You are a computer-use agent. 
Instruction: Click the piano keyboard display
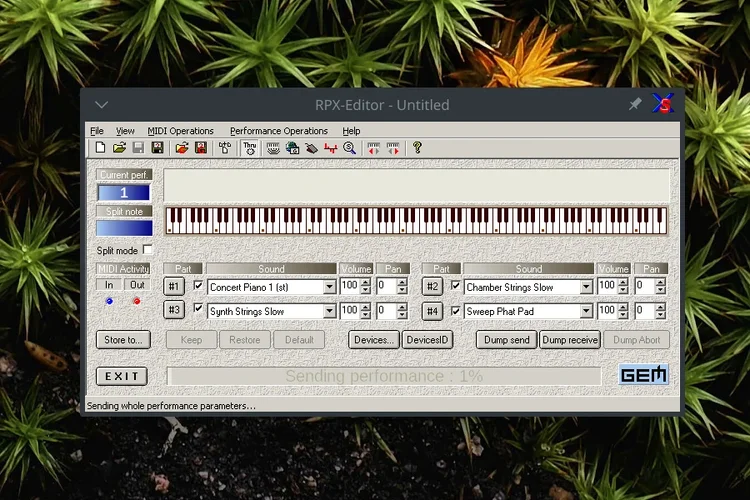416,221
